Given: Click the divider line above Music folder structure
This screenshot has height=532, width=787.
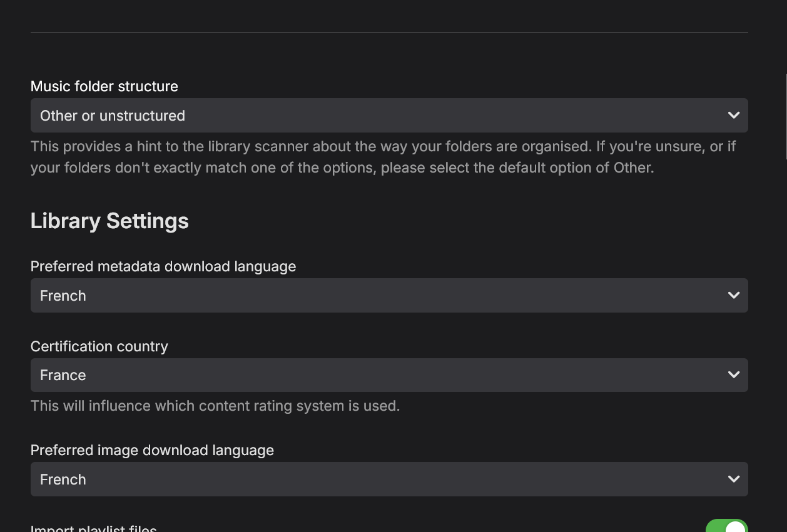Looking at the screenshot, I should click(389, 32).
